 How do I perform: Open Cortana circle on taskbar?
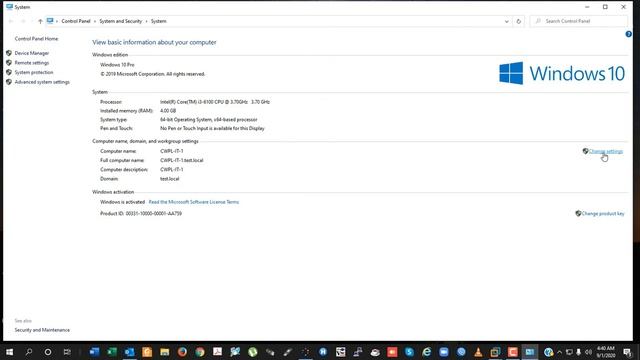[48, 352]
